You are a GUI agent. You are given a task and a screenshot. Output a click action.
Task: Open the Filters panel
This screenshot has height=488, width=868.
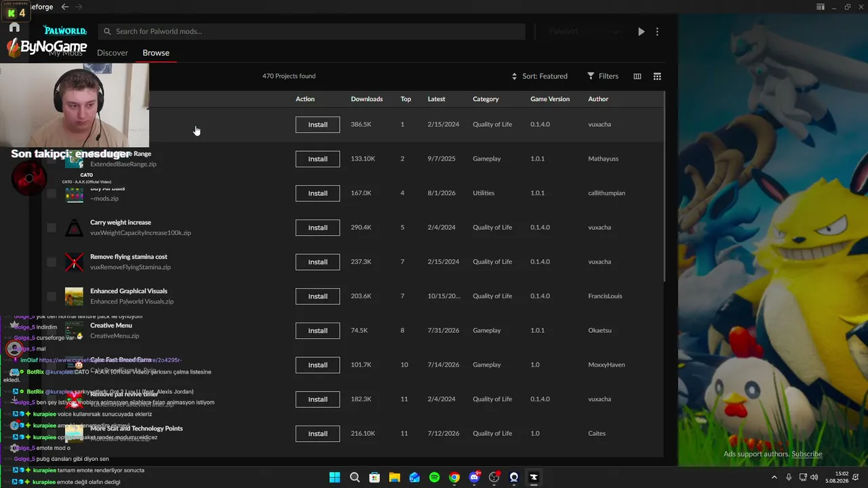click(603, 76)
